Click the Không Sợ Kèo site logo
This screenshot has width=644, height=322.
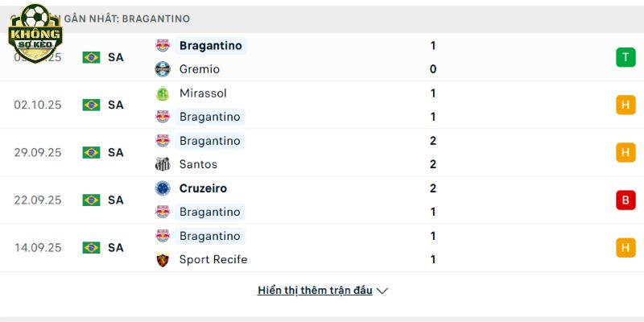[34, 30]
